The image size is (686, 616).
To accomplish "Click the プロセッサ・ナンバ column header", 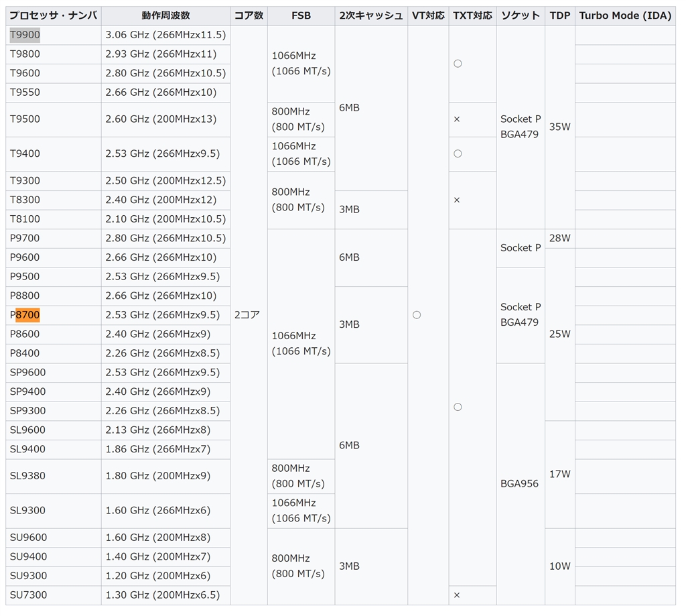I will pyautogui.click(x=54, y=16).
